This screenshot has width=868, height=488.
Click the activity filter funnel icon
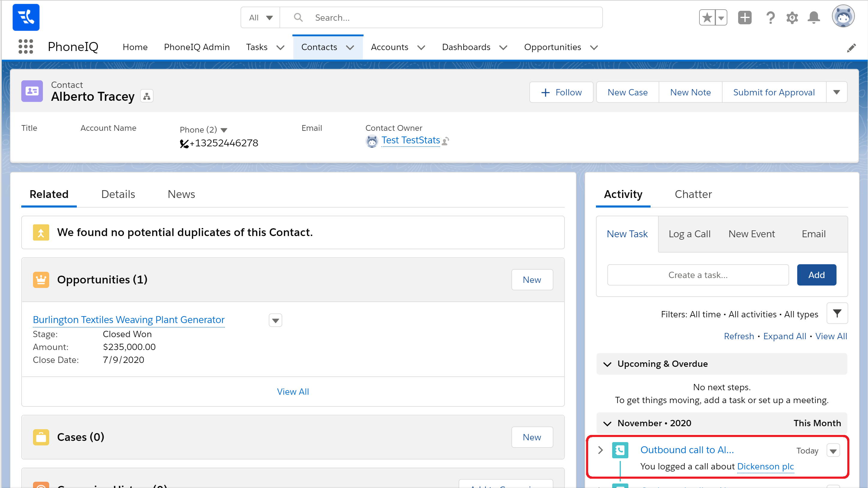tap(837, 313)
